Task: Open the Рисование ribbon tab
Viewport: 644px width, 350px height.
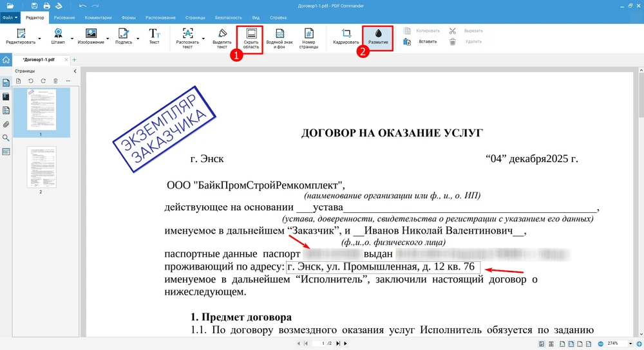Action: (64, 17)
